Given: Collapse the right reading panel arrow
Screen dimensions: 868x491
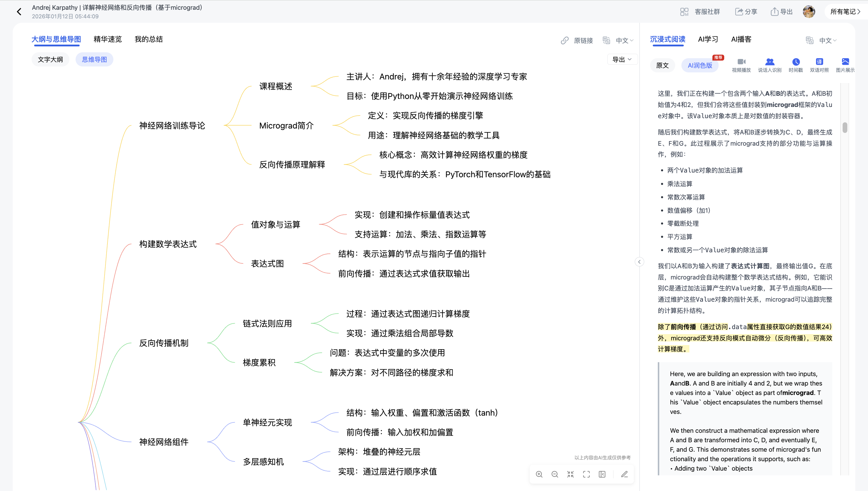Looking at the screenshot, I should (x=639, y=262).
